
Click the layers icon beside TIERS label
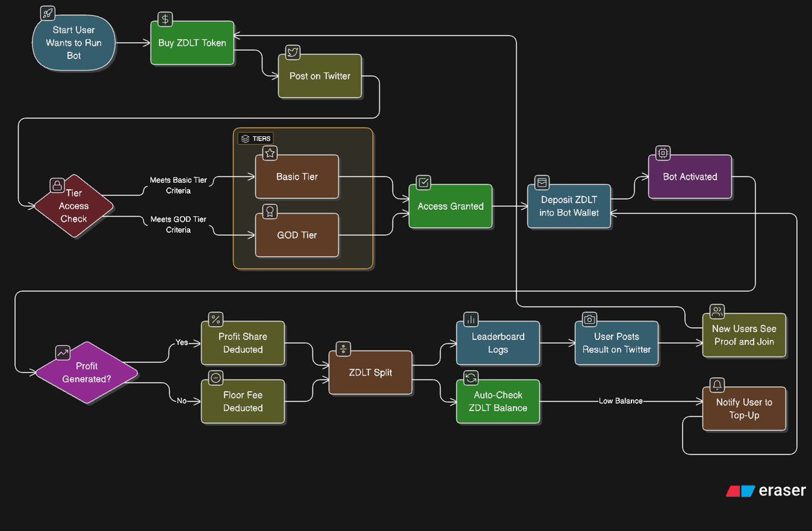[246, 138]
